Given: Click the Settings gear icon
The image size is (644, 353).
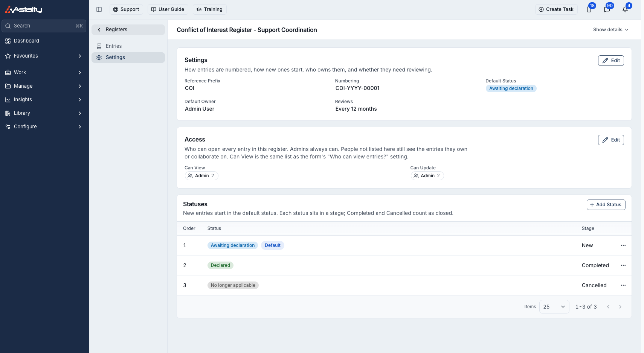Looking at the screenshot, I should (99, 58).
